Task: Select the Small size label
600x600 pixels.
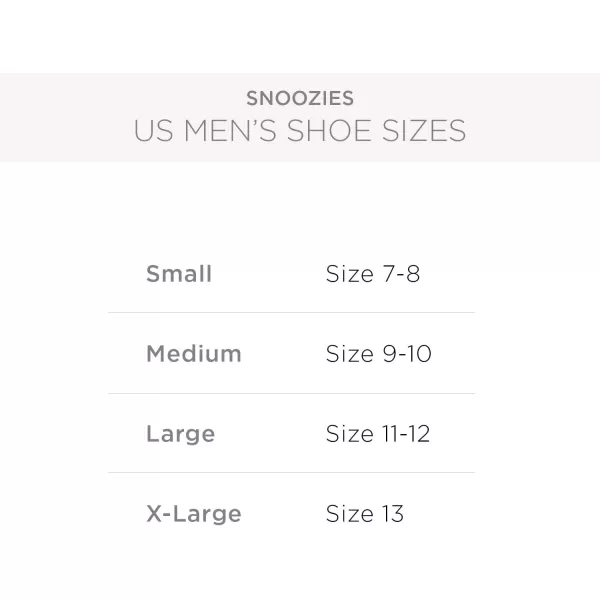Action: tap(179, 274)
